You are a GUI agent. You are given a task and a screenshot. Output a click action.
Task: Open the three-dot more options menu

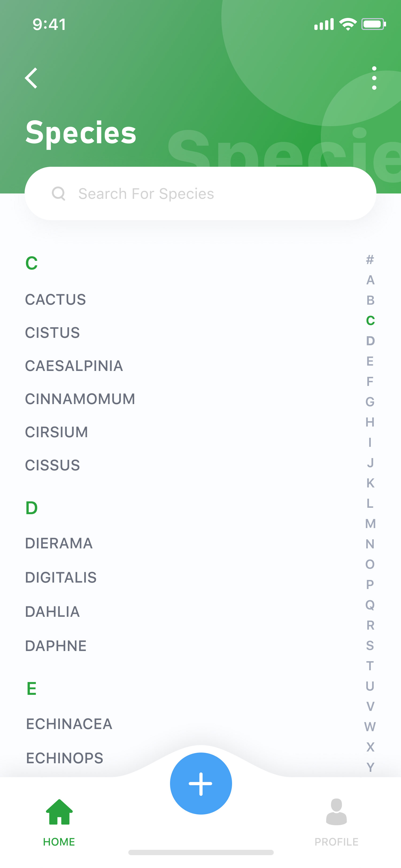click(374, 78)
